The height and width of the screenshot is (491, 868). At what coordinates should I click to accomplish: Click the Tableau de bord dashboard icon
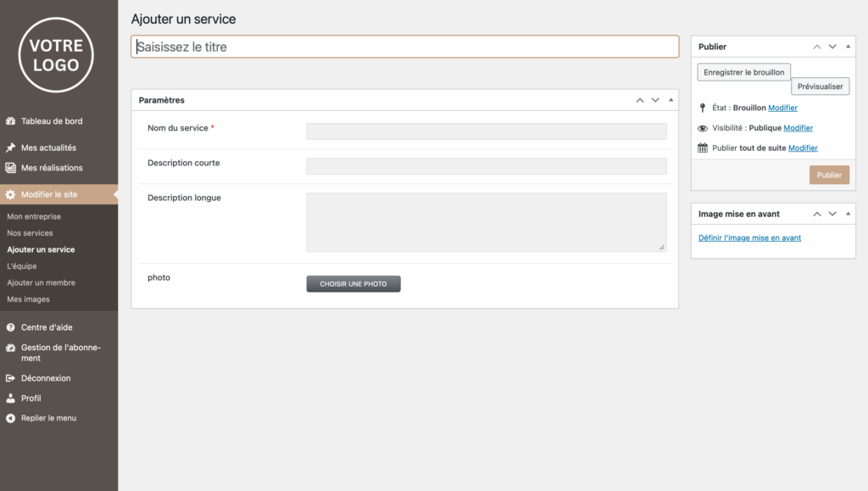[11, 121]
